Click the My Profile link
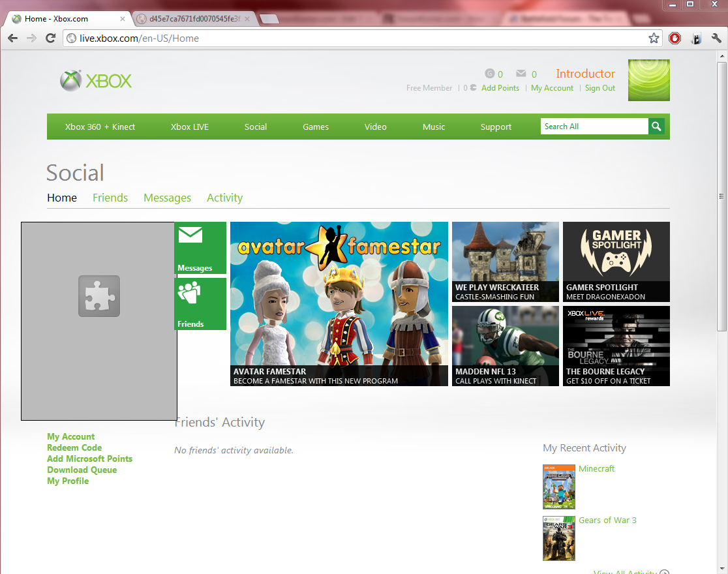Viewport: 728px width, 574px height. (68, 481)
